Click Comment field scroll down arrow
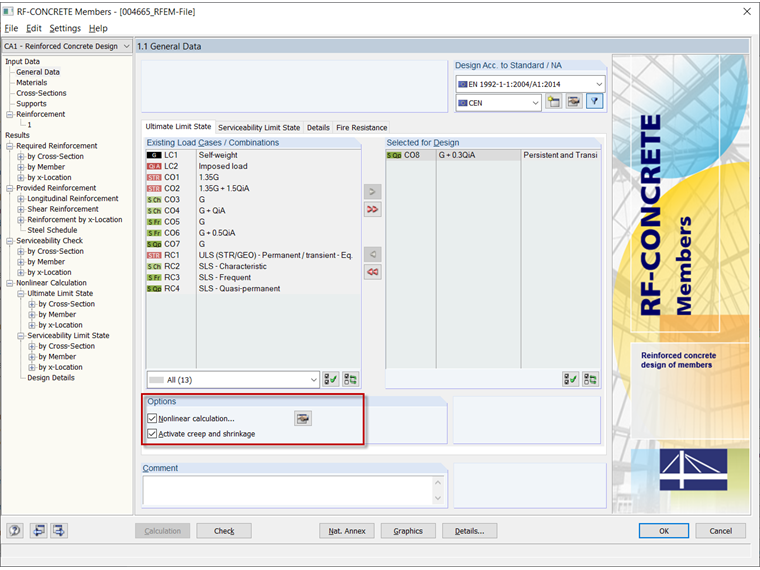 (438, 498)
